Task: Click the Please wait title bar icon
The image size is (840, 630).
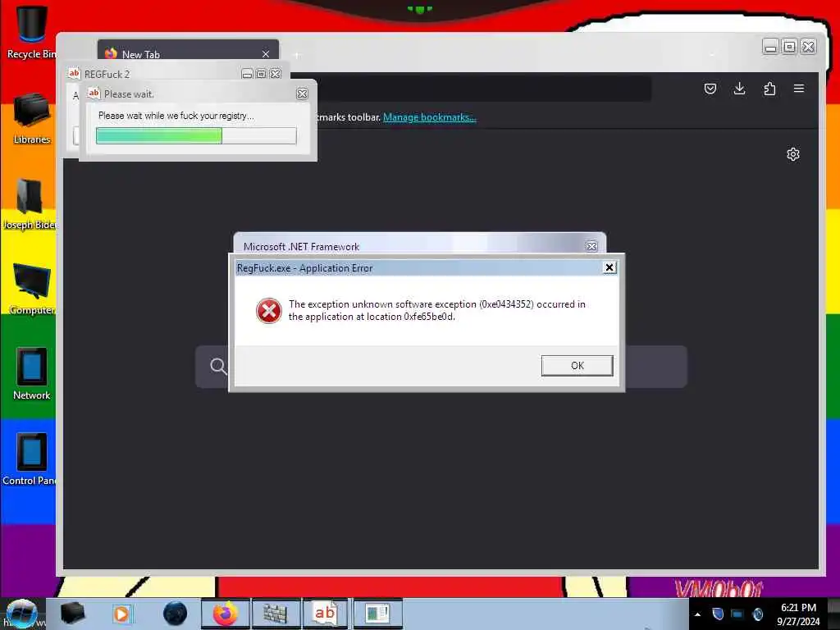Action: tap(94, 94)
